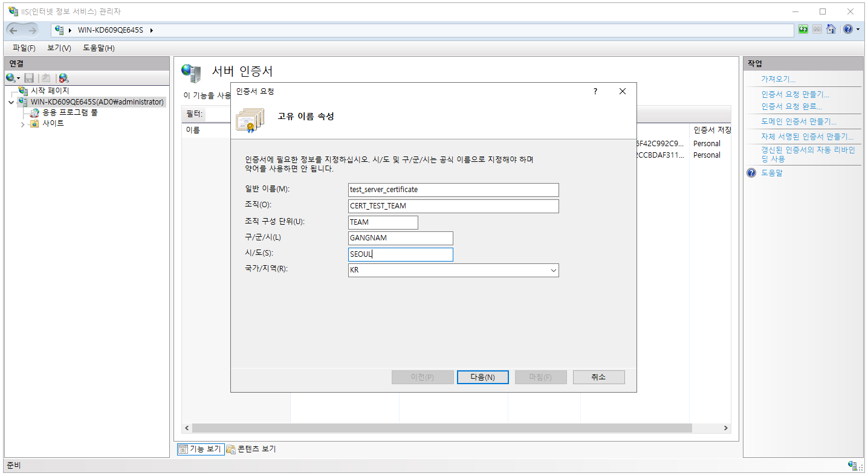Click the back navigation arrow
The height and width of the screenshot is (476, 868).
point(13,30)
